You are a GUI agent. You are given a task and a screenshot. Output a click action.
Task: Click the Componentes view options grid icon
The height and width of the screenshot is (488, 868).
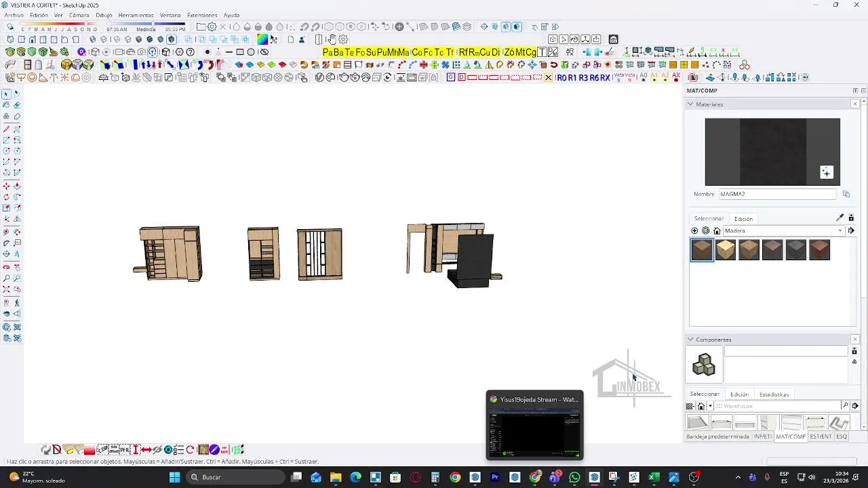point(690,406)
